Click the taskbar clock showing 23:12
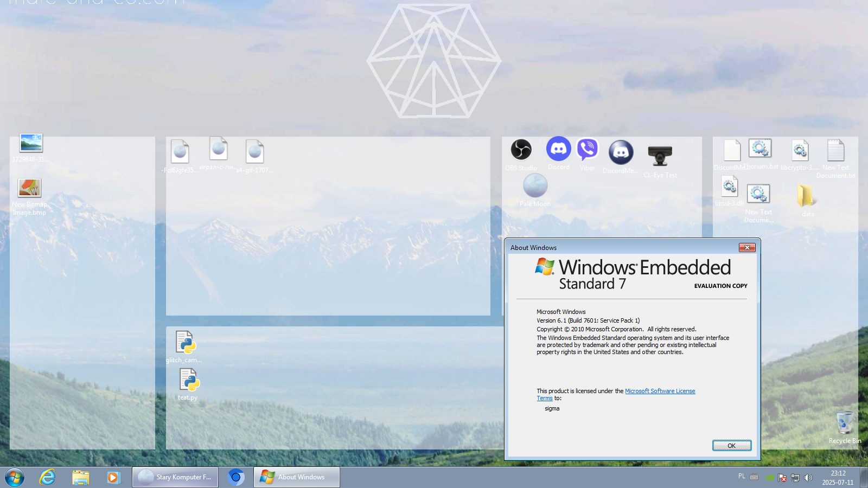 pyautogui.click(x=838, y=478)
